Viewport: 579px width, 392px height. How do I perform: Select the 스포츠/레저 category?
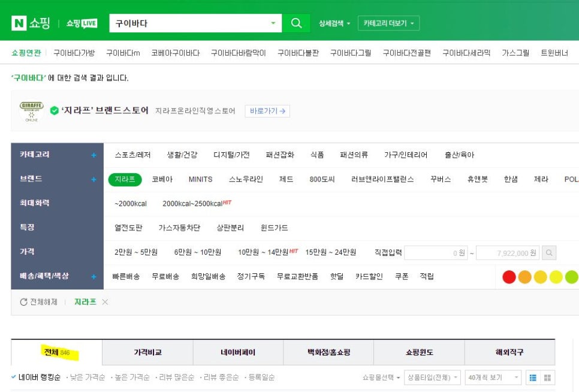pos(132,155)
